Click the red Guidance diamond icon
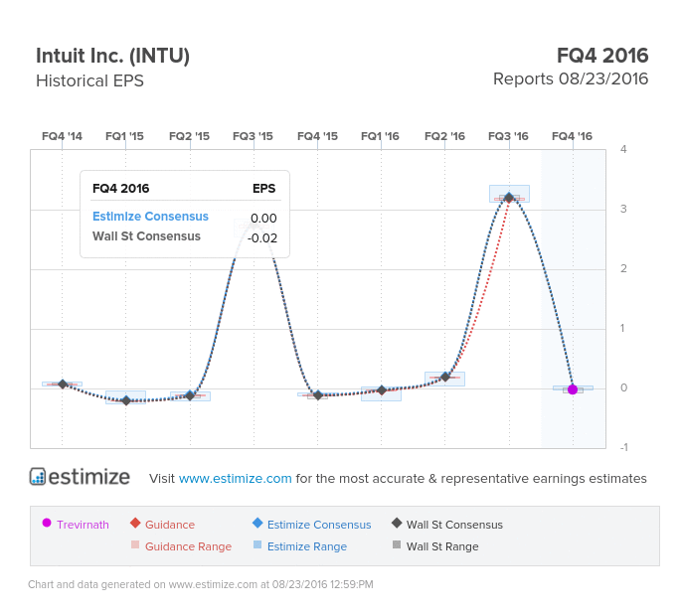This screenshot has width=681, height=616. [135, 523]
